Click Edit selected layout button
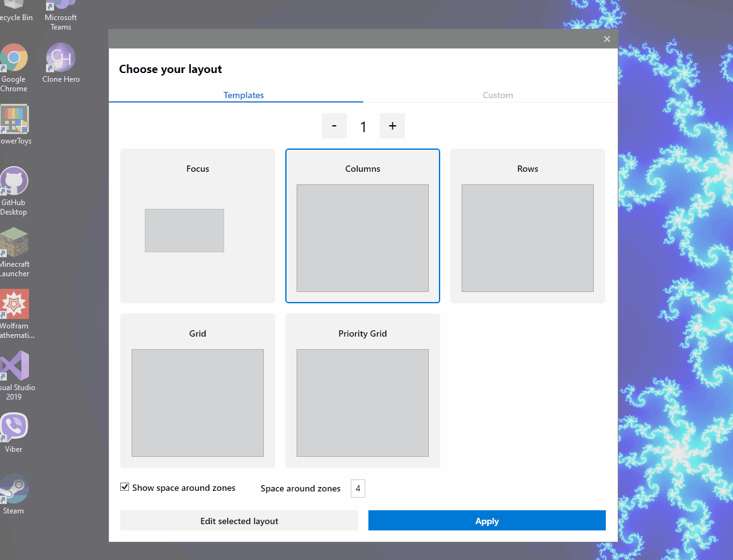Image resolution: width=733 pixels, height=560 pixels. (239, 521)
